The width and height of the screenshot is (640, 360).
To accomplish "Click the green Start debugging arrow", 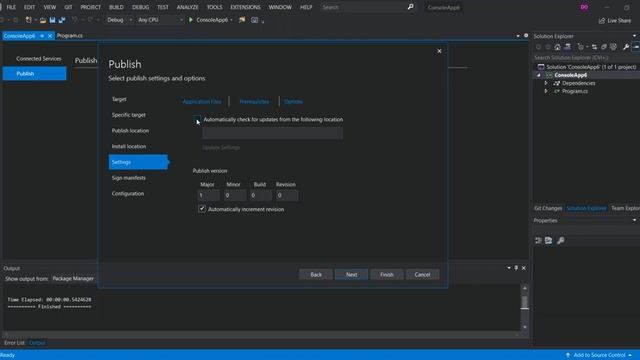I will pyautogui.click(x=191, y=20).
